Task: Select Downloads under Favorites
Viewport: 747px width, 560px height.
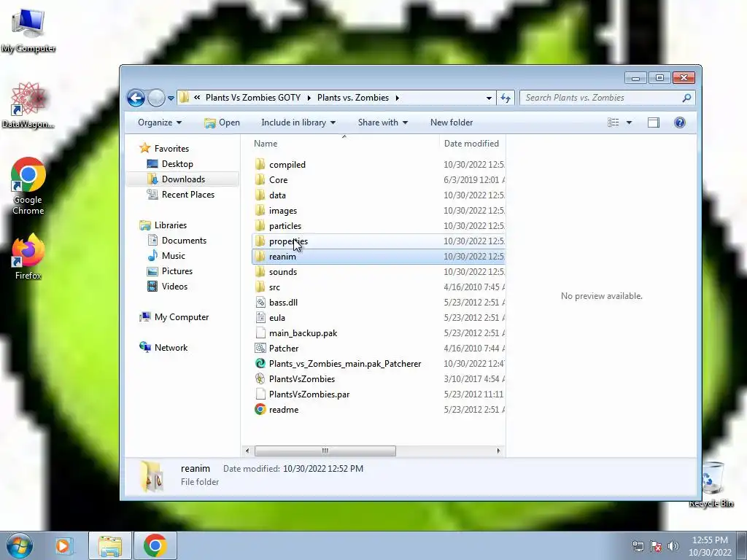Action: click(183, 179)
